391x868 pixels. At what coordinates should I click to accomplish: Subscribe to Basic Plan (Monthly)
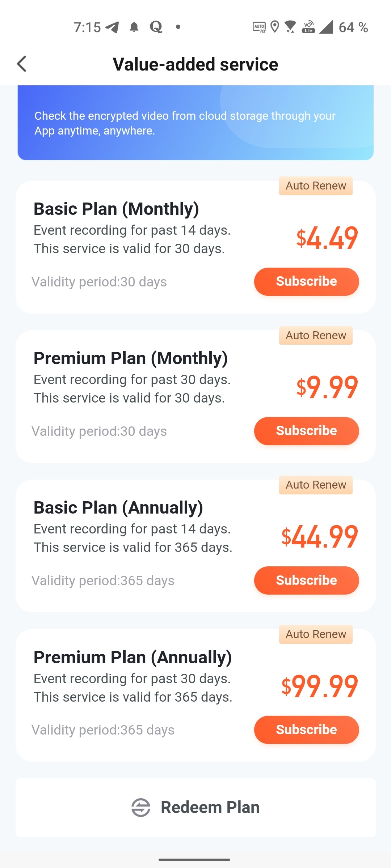(306, 281)
